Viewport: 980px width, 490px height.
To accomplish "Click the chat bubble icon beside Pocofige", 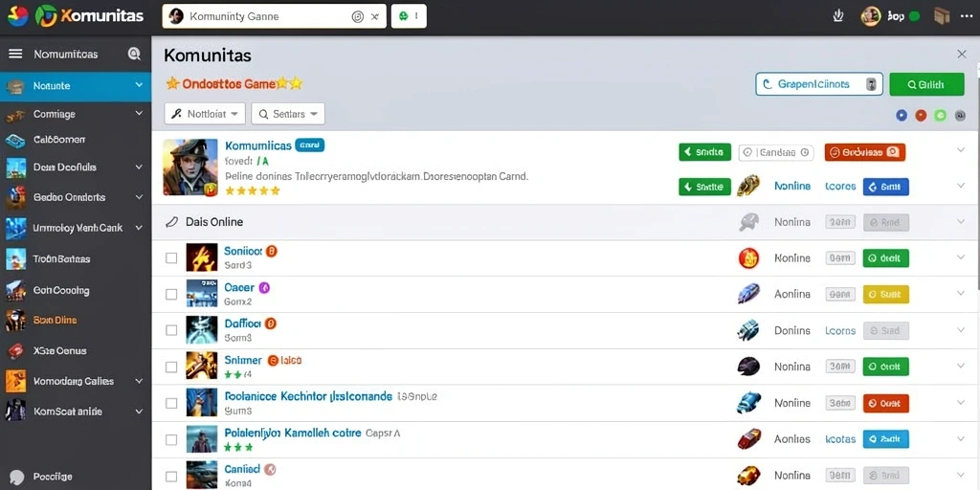I will tap(17, 478).
